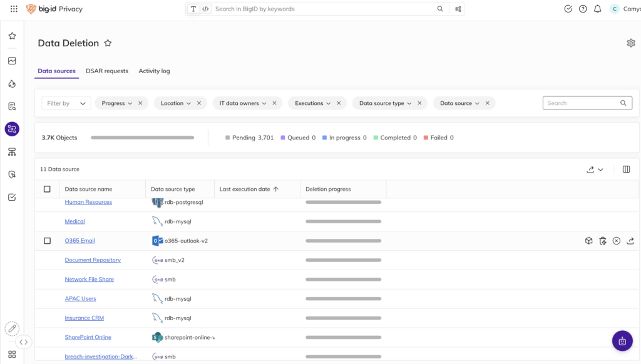Open the search filter settings icon

458,9
